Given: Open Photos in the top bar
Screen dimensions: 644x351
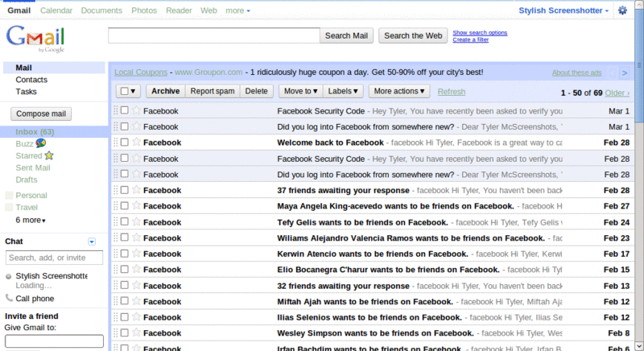Looking at the screenshot, I should coord(144,10).
